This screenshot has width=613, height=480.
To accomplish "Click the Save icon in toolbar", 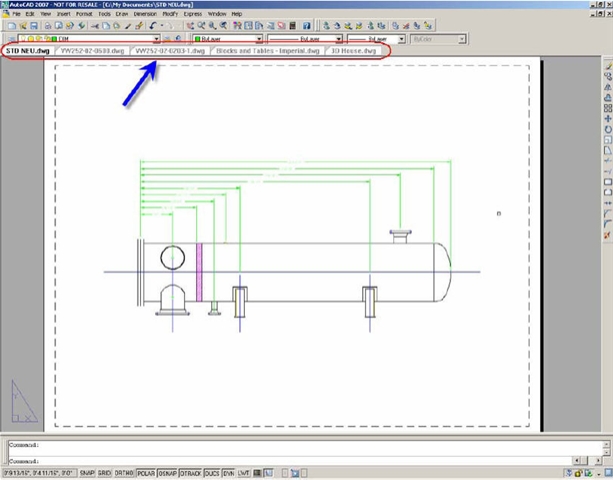I will point(34,26).
